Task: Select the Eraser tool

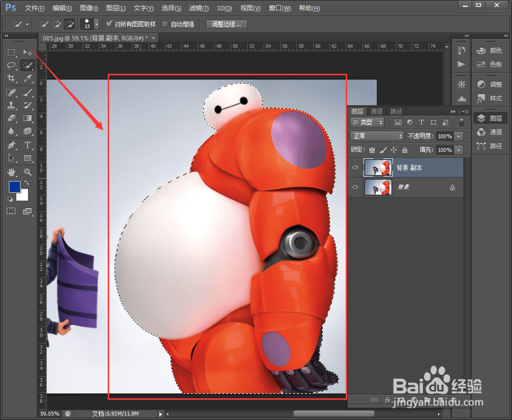Action: 11,118
